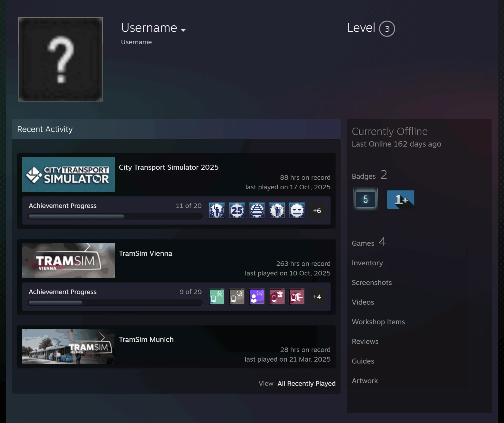
Task: Click '9 of 29' achievement count
Action: click(x=190, y=292)
